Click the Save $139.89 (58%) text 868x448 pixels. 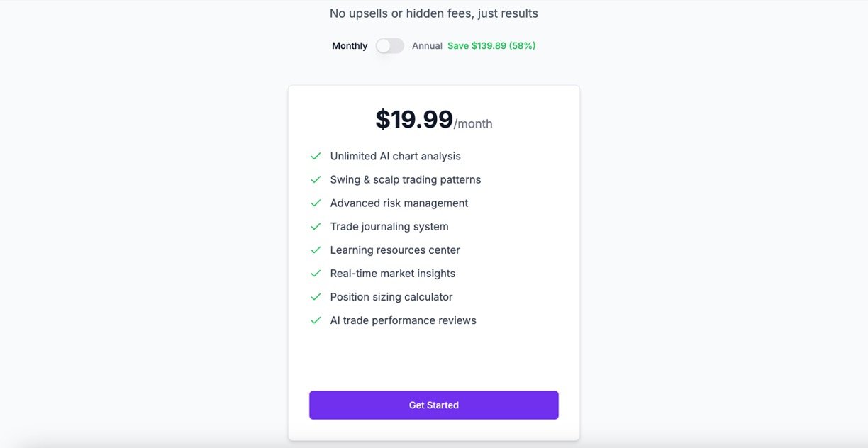491,46
